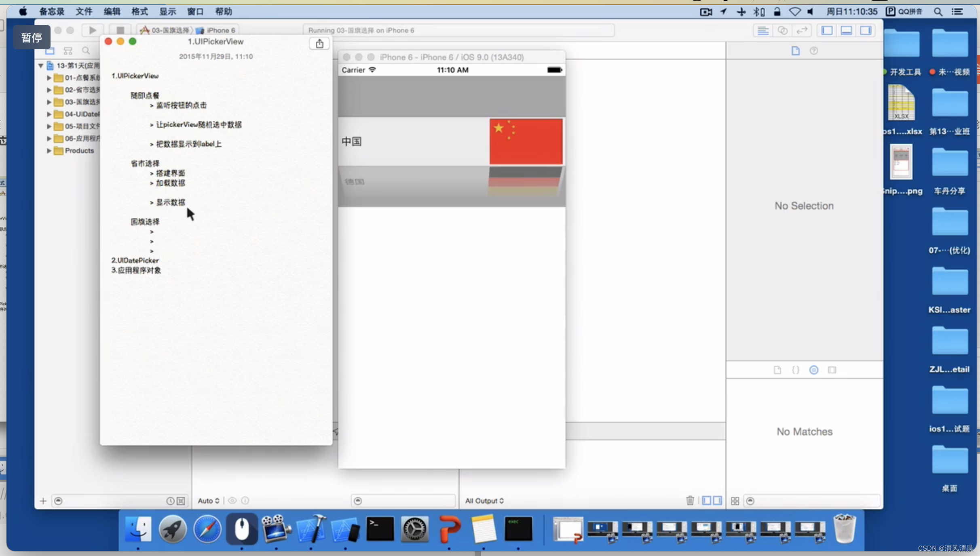The image size is (980, 556).
Task: Open the File Template library icon
Action: pos(777,370)
